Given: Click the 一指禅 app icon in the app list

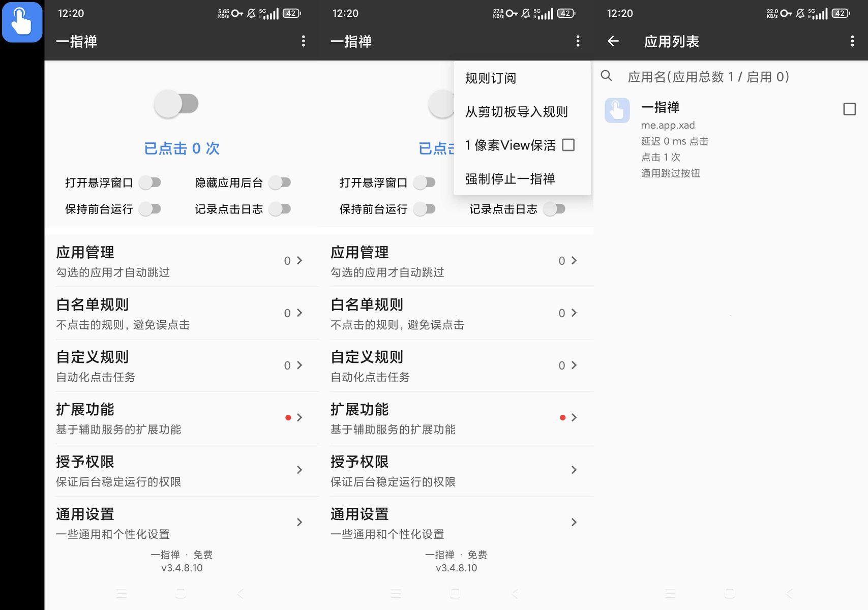Looking at the screenshot, I should point(617,110).
